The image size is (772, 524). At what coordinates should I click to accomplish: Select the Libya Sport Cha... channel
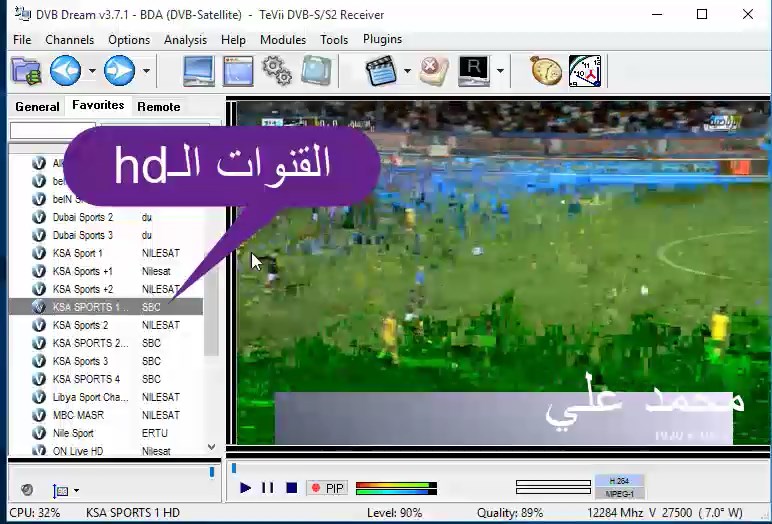click(106, 397)
